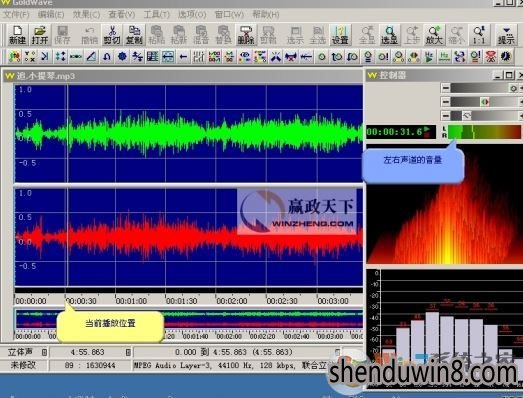Click the 00:02:30 mark on the timeline

pos(282,301)
